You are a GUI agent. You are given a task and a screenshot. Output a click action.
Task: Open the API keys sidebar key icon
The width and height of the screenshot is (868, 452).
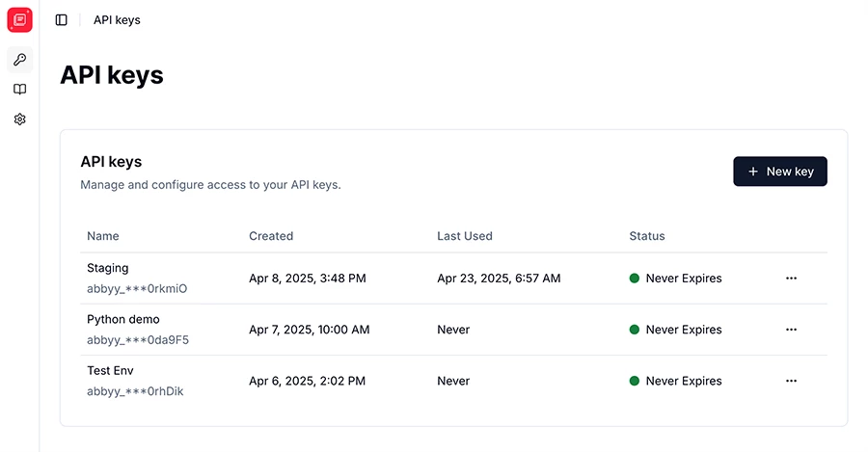pos(20,59)
